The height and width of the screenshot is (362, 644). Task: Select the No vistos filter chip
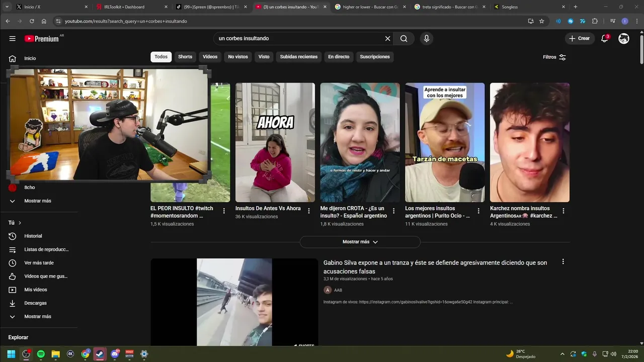238,57
